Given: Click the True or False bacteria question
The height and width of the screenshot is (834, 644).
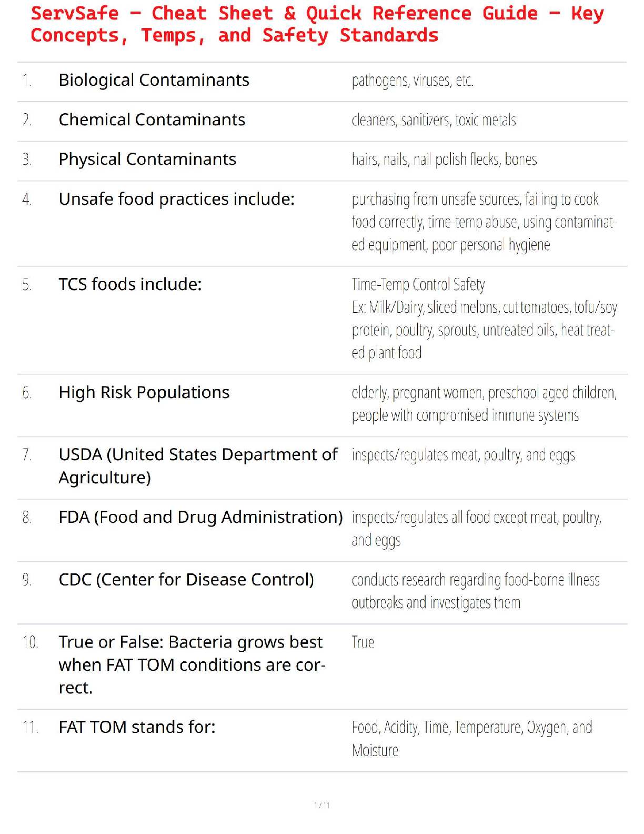Looking at the screenshot, I should (192, 664).
